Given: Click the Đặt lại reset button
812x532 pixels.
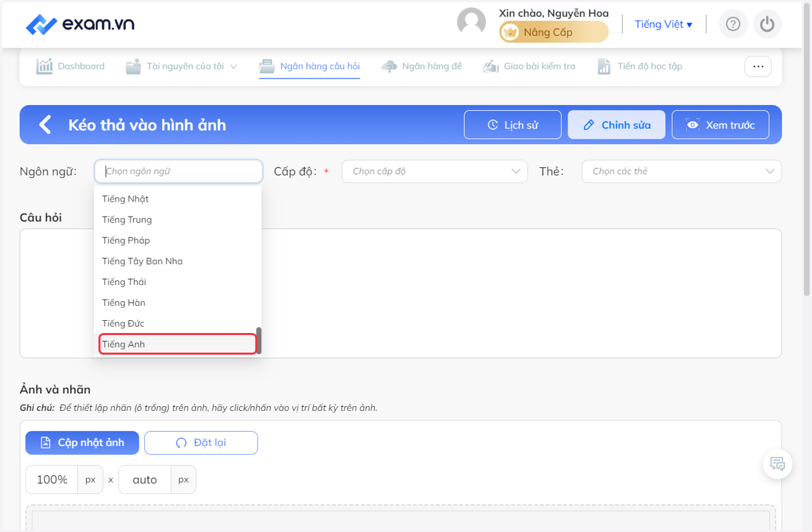Looking at the screenshot, I should coord(201,443).
